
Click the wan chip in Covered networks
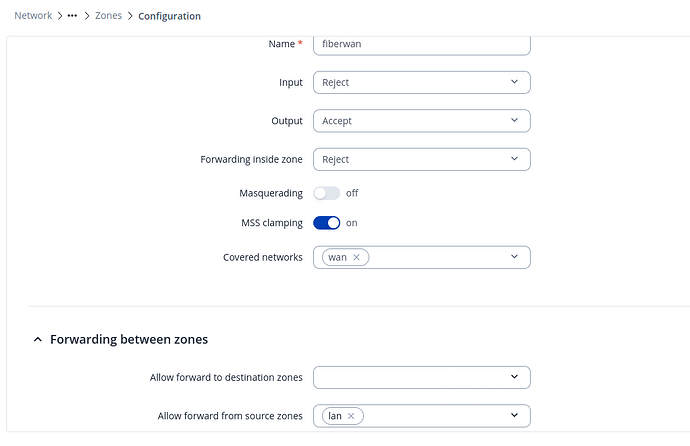click(x=337, y=257)
